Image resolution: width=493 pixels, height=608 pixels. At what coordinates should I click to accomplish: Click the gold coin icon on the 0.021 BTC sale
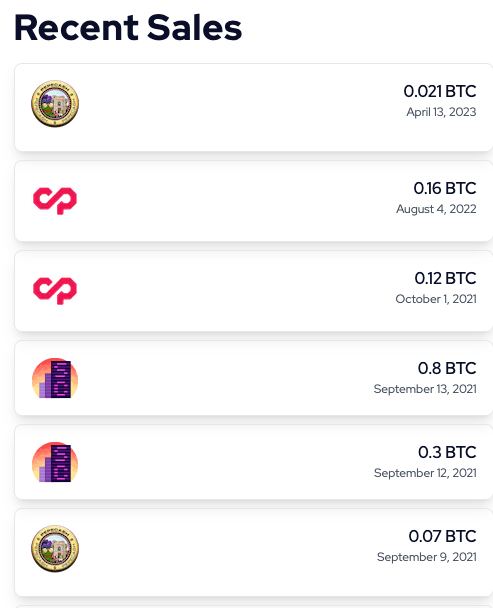pyautogui.click(x=55, y=104)
